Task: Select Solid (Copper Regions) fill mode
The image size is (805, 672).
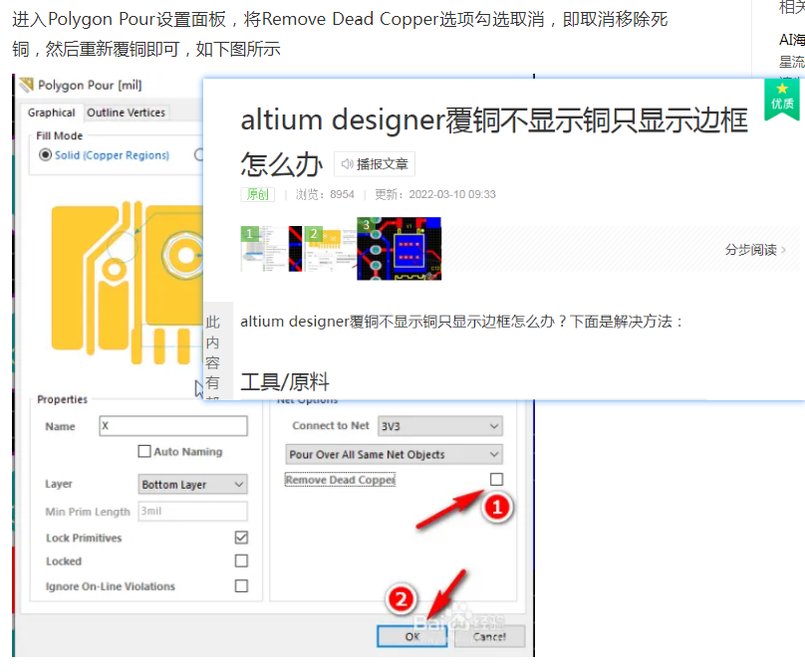Action: pos(45,154)
